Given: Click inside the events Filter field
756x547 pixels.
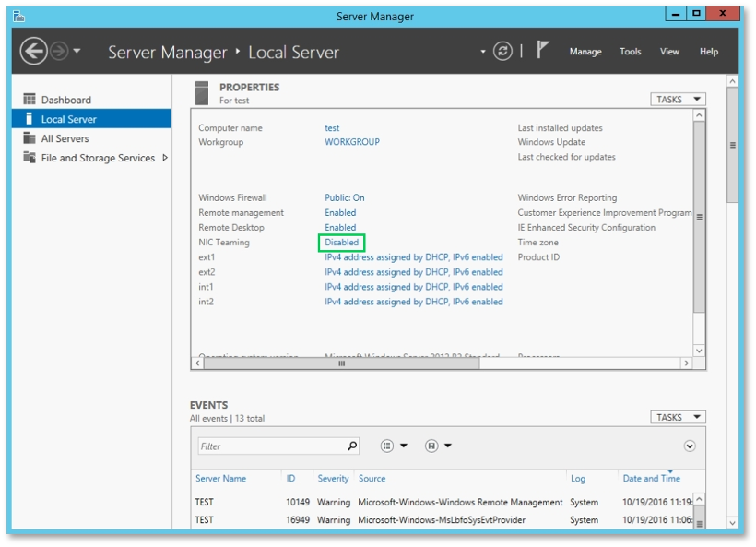Looking at the screenshot, I should click(x=271, y=446).
